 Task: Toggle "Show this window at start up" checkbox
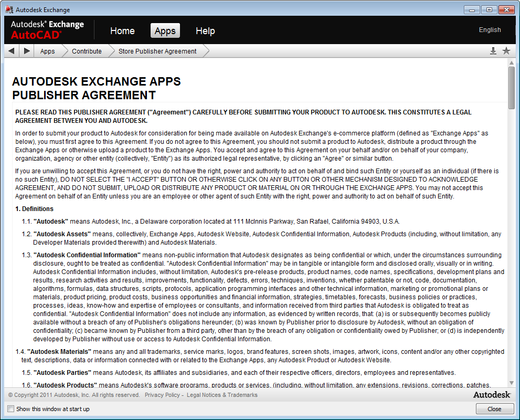(11, 409)
